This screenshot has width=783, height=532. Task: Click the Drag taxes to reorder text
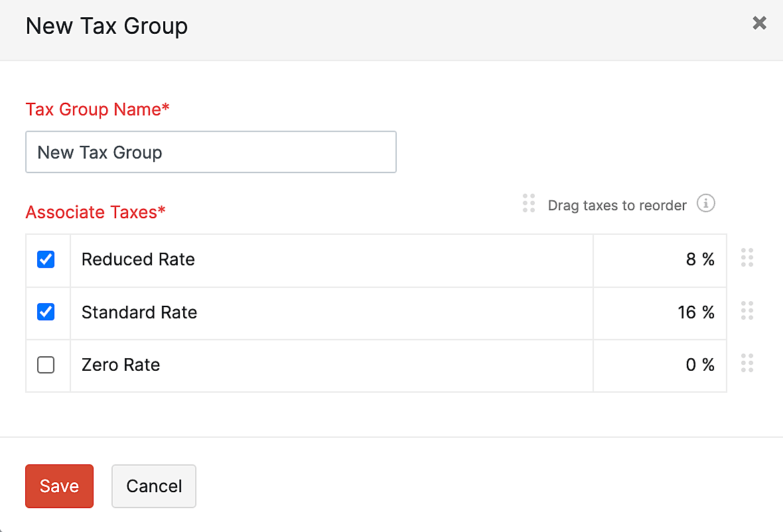coord(617,205)
